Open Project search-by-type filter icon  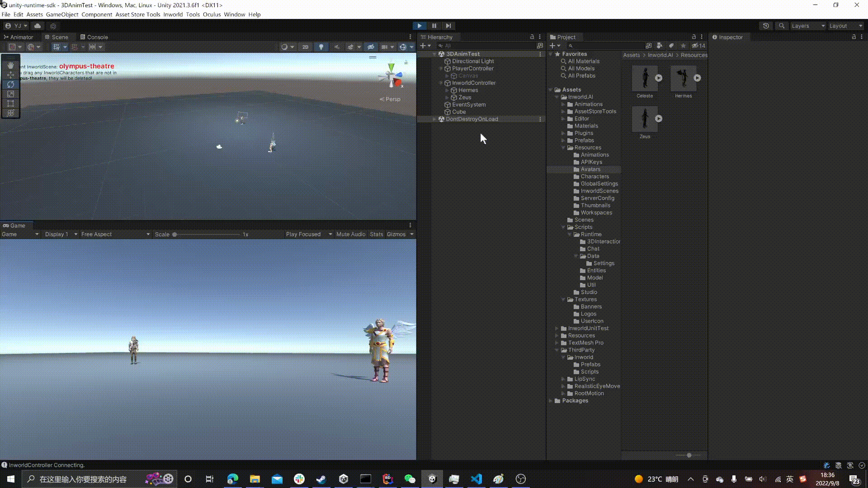point(660,46)
